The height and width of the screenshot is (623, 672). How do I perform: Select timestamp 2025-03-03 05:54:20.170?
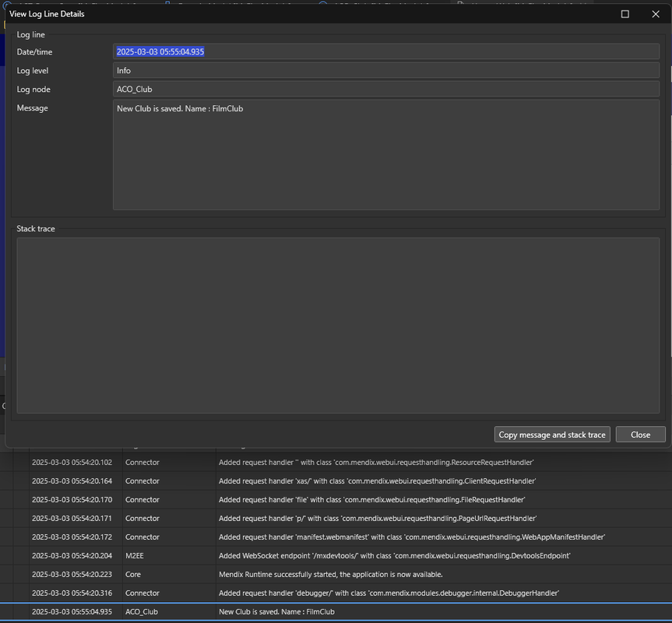coord(72,500)
